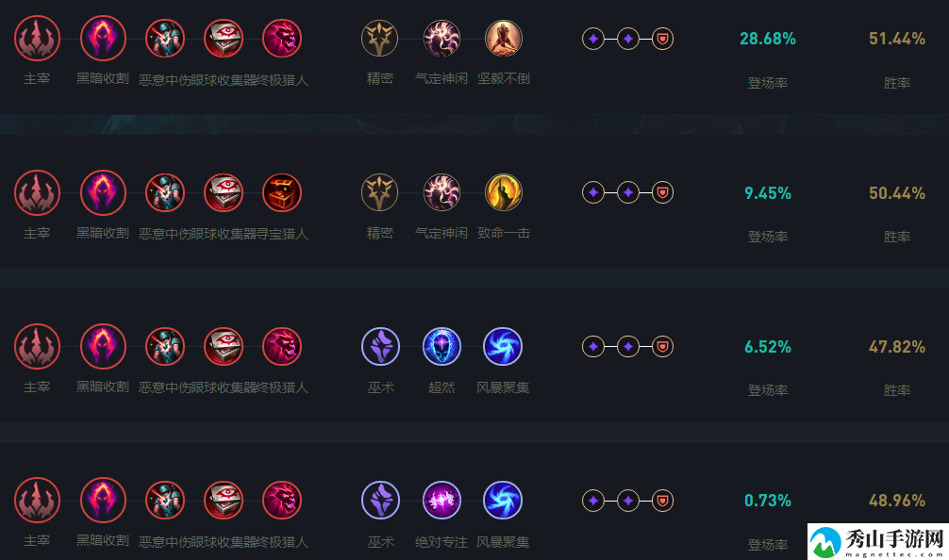Select 气定神闲 rune icon in first row
The height and width of the screenshot is (560, 949).
tap(441, 39)
